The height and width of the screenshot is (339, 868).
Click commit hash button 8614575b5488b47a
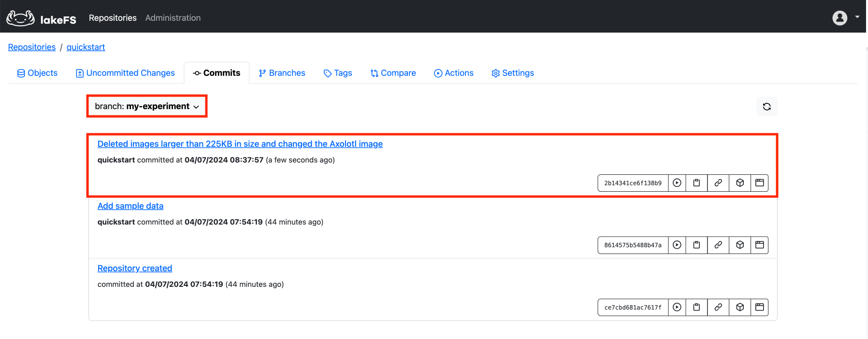pos(633,245)
